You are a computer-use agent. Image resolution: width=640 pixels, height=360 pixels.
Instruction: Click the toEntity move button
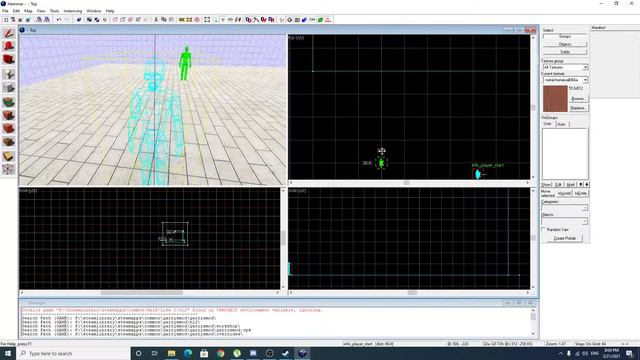581,193
